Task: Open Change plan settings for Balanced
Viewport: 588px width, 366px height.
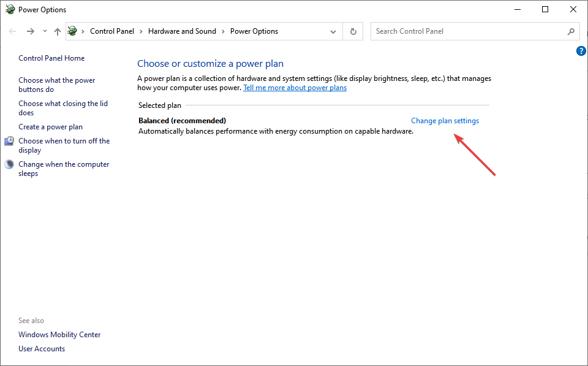Action: pos(445,121)
